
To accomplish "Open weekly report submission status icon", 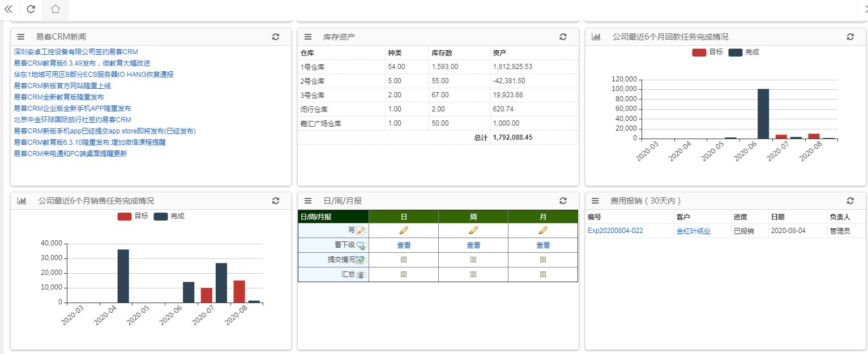I will (473, 260).
